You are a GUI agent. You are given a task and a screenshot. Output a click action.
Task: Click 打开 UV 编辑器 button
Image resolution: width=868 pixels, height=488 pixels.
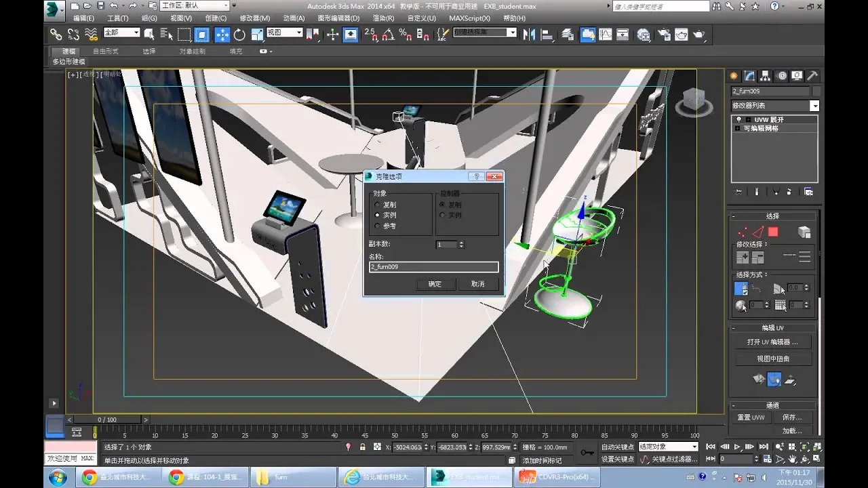click(x=772, y=342)
